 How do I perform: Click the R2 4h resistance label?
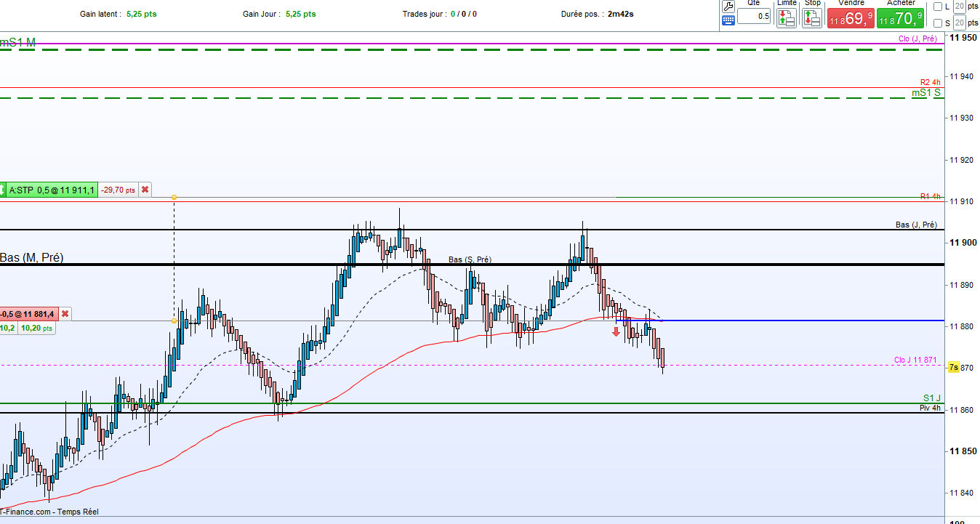pos(930,83)
